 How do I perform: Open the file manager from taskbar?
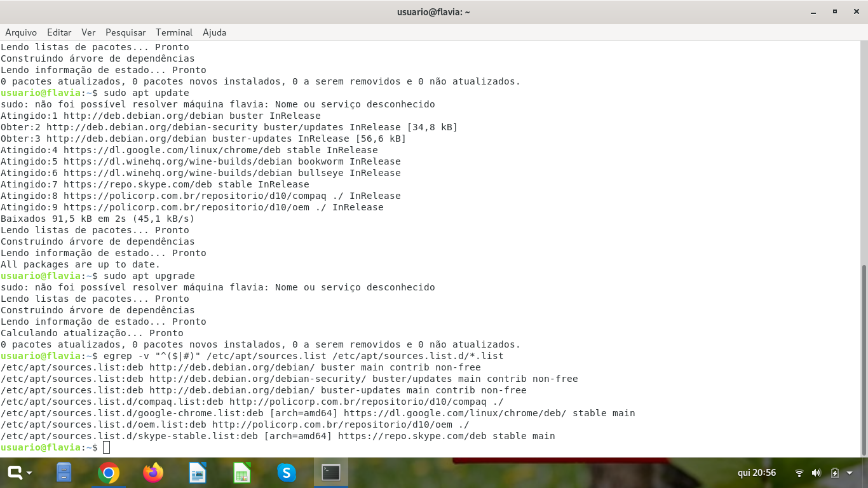tap(64, 473)
